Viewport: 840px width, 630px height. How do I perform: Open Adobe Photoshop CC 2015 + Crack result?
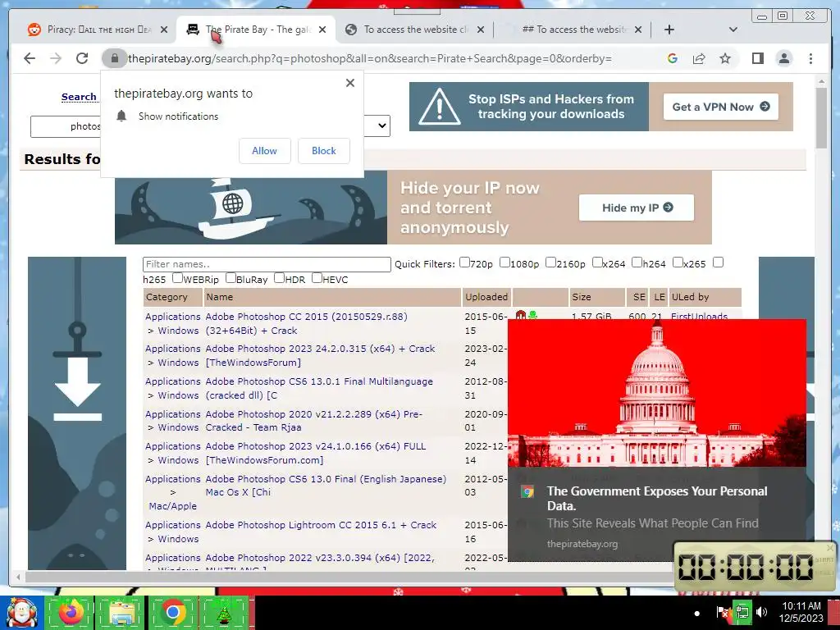point(306,323)
